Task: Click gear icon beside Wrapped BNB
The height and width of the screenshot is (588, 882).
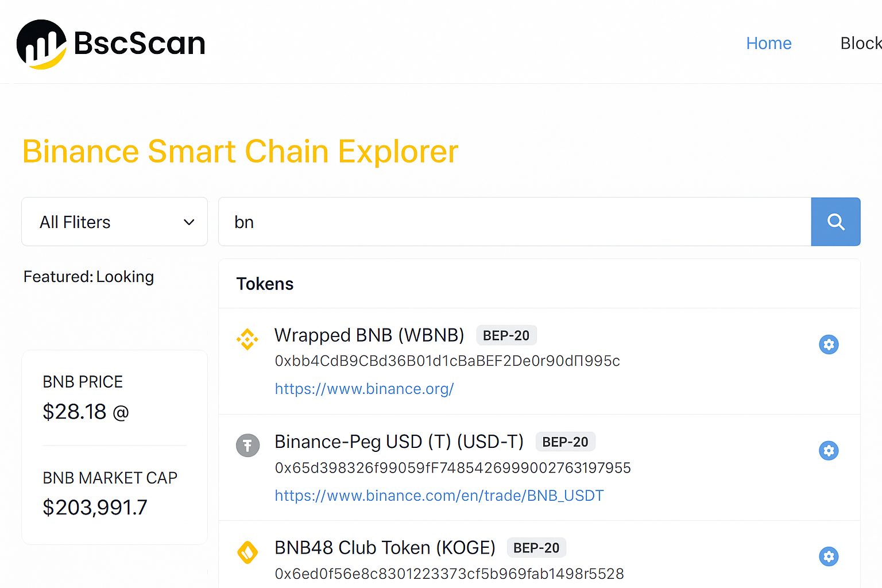Action: (x=829, y=345)
